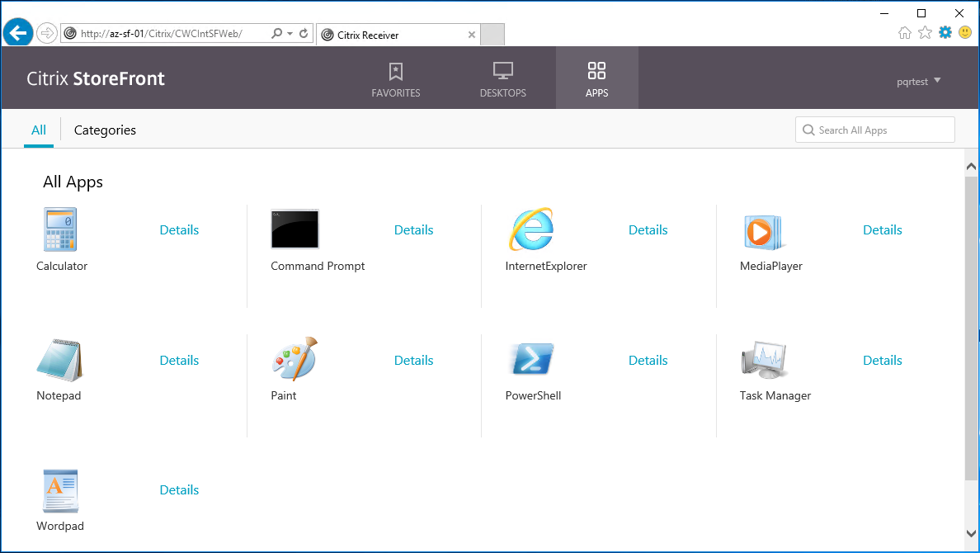Select the Citrix Receiver browser tab
This screenshot has height=553, width=980.
398,35
